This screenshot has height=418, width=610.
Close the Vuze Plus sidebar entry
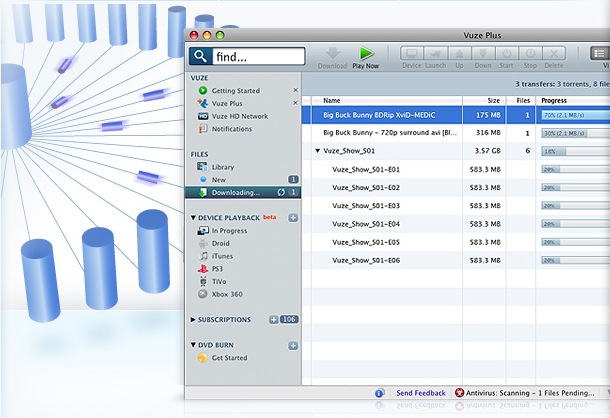[x=295, y=103]
